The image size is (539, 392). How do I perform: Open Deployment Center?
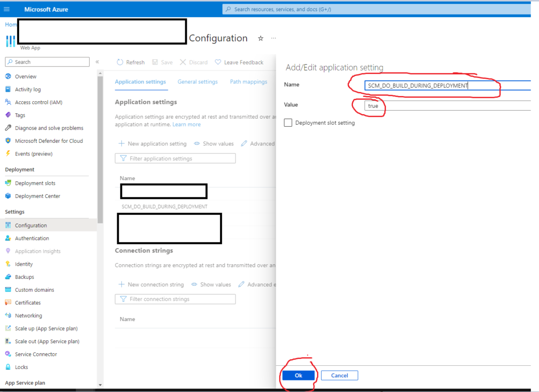pos(37,196)
